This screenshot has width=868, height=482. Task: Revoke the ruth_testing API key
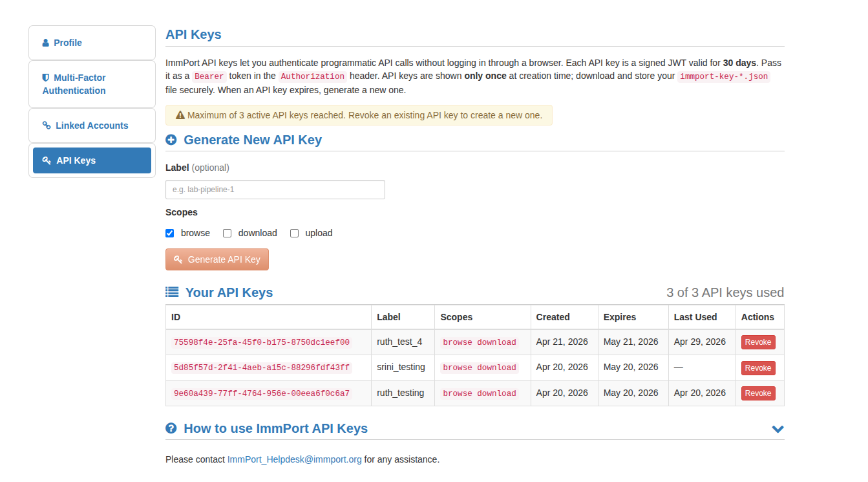point(758,393)
